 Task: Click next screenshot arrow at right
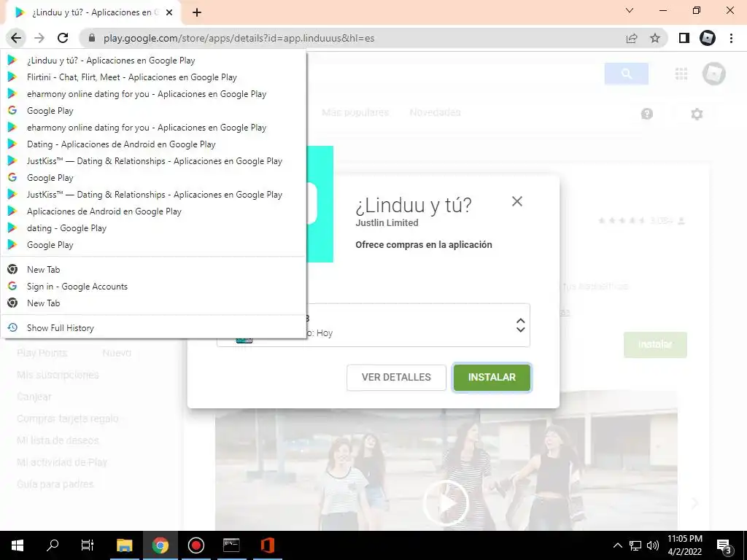pyautogui.click(x=694, y=503)
